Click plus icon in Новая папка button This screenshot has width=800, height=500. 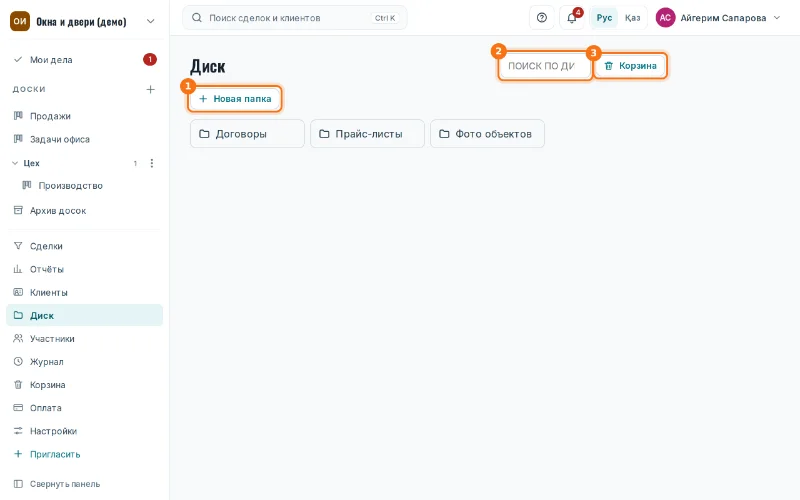coord(203,99)
